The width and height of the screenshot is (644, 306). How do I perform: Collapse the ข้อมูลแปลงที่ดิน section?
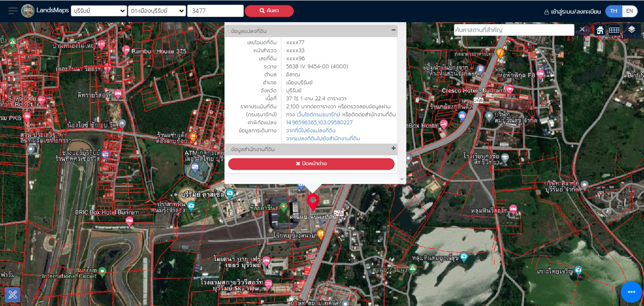click(393, 31)
